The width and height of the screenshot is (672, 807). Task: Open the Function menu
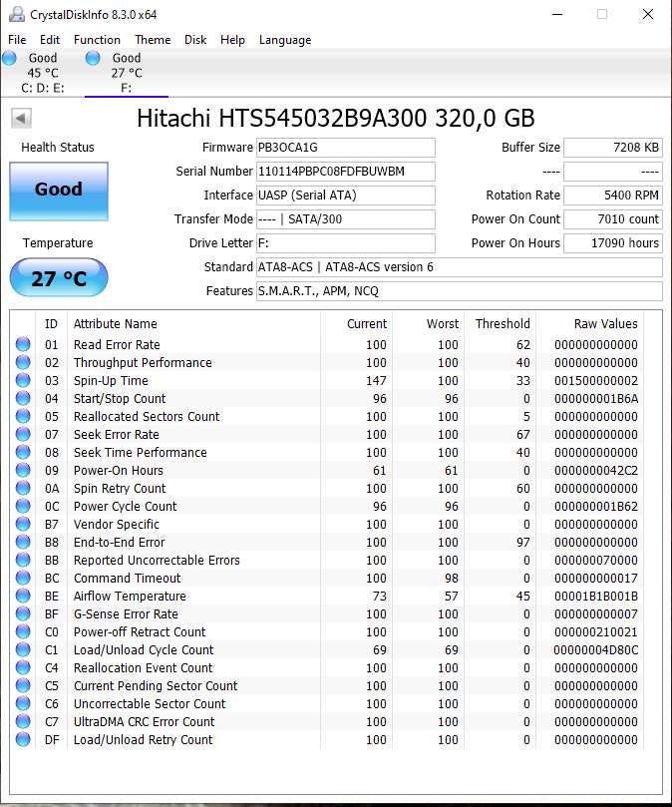(x=97, y=40)
